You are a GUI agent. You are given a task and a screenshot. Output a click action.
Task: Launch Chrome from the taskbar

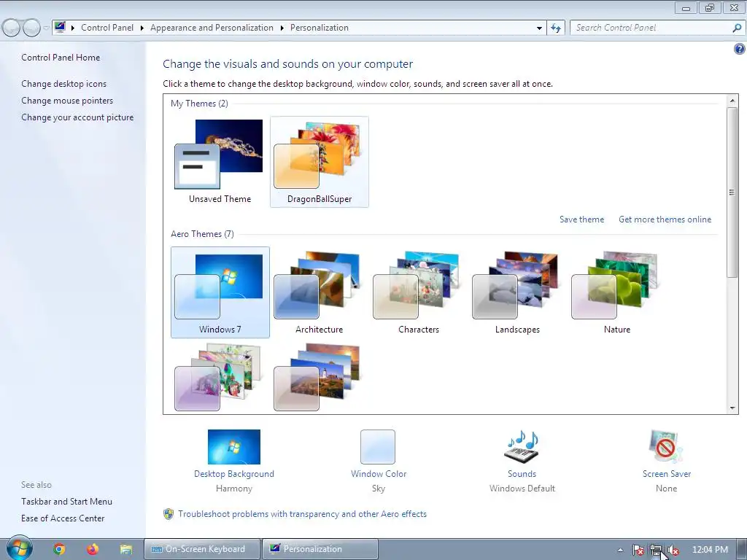(x=59, y=549)
